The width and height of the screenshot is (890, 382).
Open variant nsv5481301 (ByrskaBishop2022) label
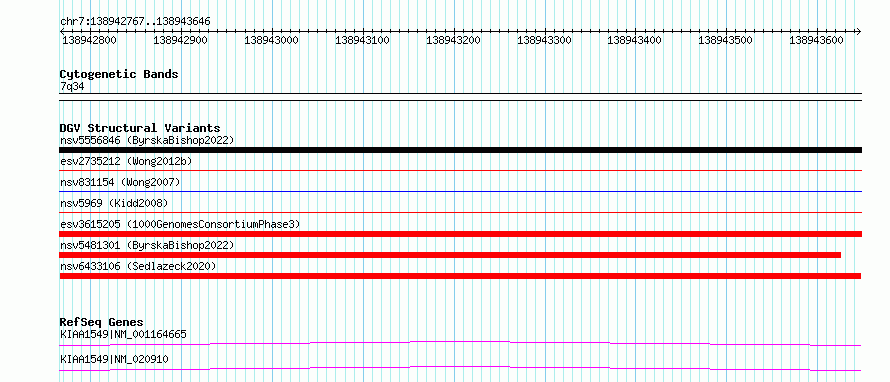(147, 245)
